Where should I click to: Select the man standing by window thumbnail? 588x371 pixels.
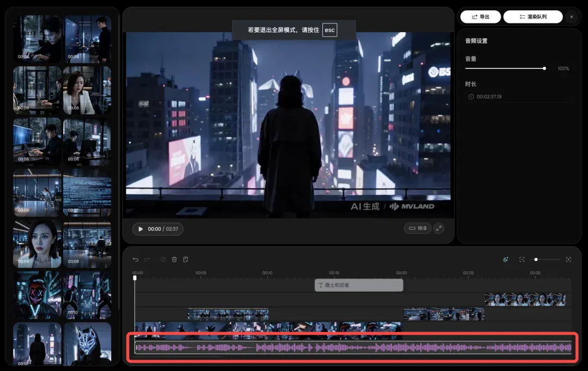click(x=87, y=39)
